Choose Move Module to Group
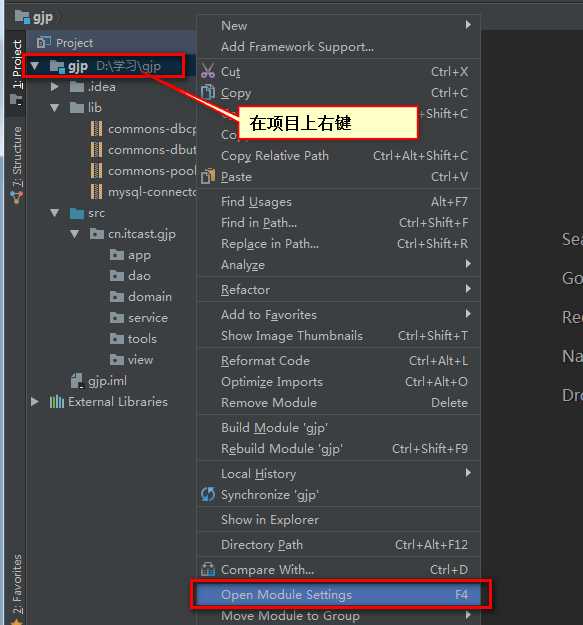Viewport: 583px width, 625px height. click(x=340, y=616)
